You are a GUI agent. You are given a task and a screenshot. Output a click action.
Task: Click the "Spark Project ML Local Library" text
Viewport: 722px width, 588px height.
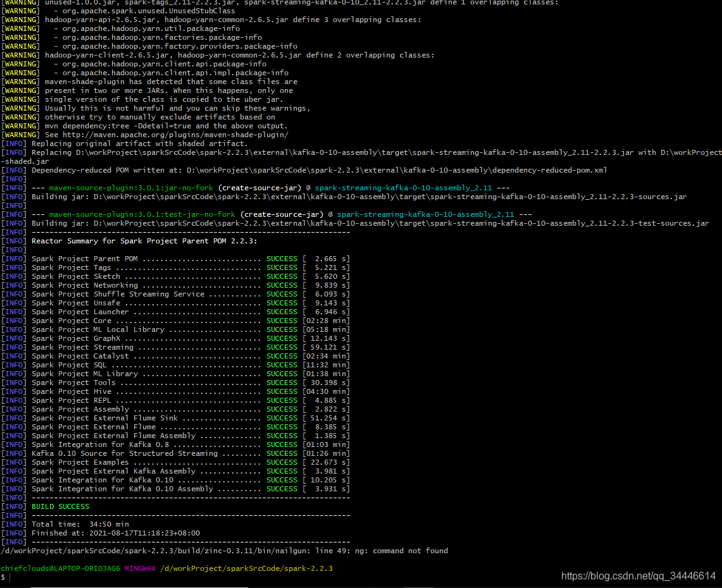[x=97, y=329]
